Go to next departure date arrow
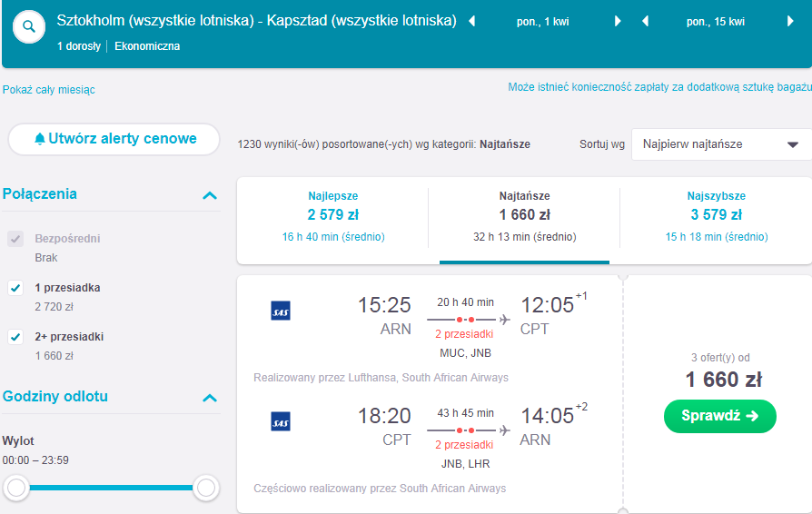The image size is (812, 514). [618, 21]
